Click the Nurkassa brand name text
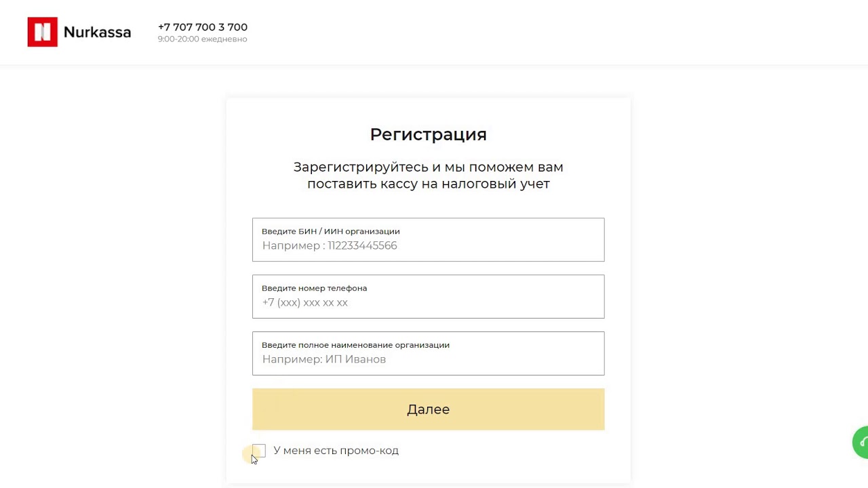 coord(97,32)
